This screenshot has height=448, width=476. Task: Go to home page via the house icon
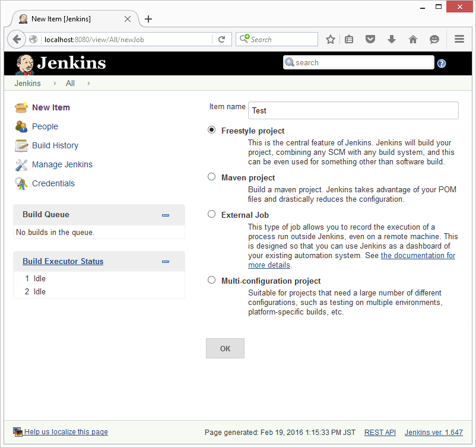pos(413,39)
